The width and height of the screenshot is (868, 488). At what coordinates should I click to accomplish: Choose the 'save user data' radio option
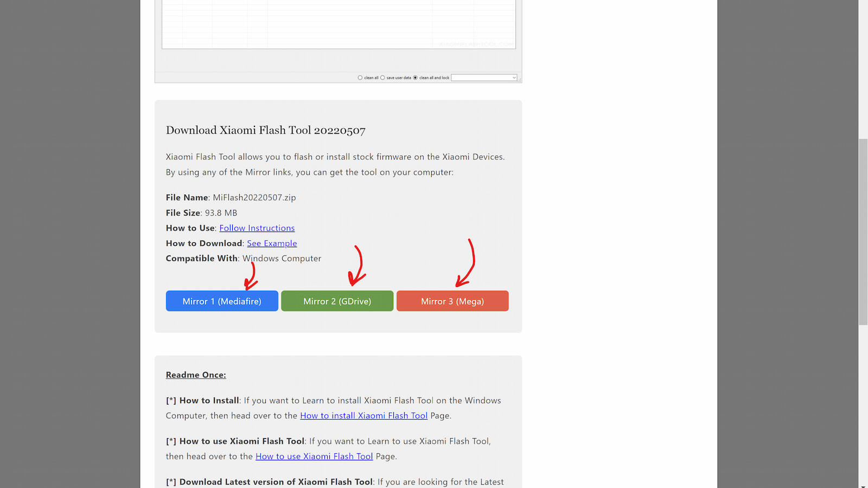pyautogui.click(x=382, y=78)
